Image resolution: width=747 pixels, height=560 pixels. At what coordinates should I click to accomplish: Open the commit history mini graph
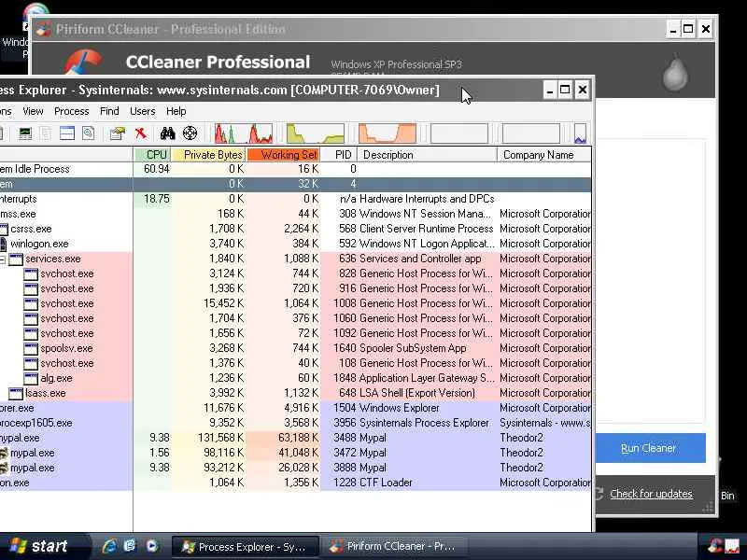315,133
